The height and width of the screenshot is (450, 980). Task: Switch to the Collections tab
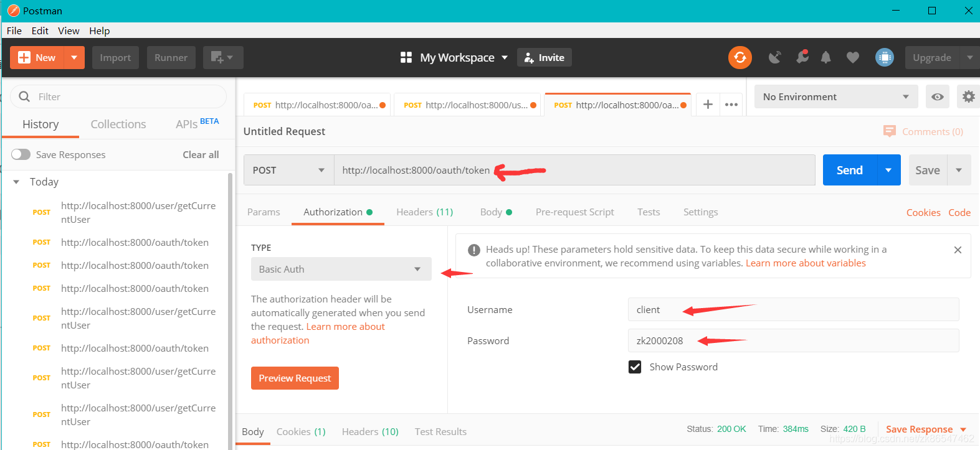pos(118,124)
